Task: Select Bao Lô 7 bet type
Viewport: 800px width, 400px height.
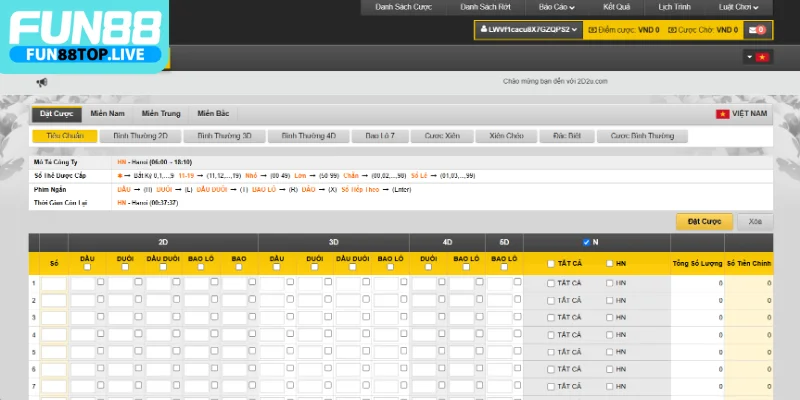Action: point(380,136)
